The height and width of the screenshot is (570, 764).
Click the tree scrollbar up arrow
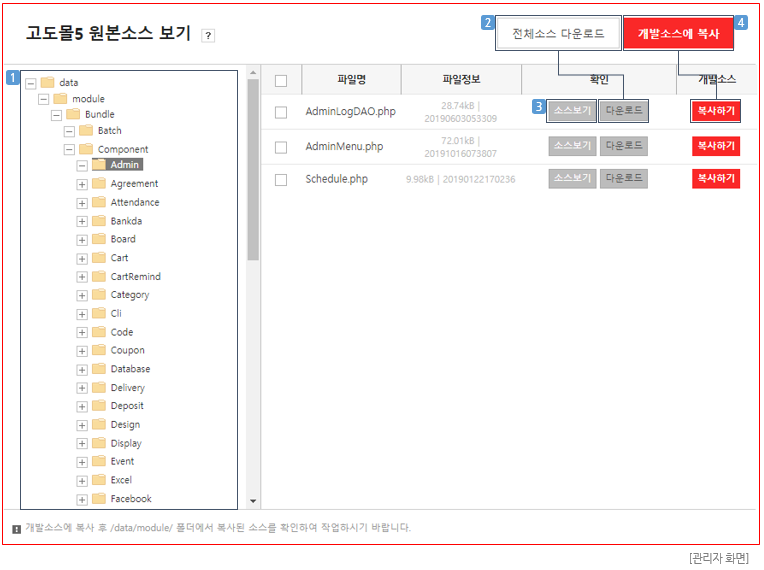pos(253,73)
